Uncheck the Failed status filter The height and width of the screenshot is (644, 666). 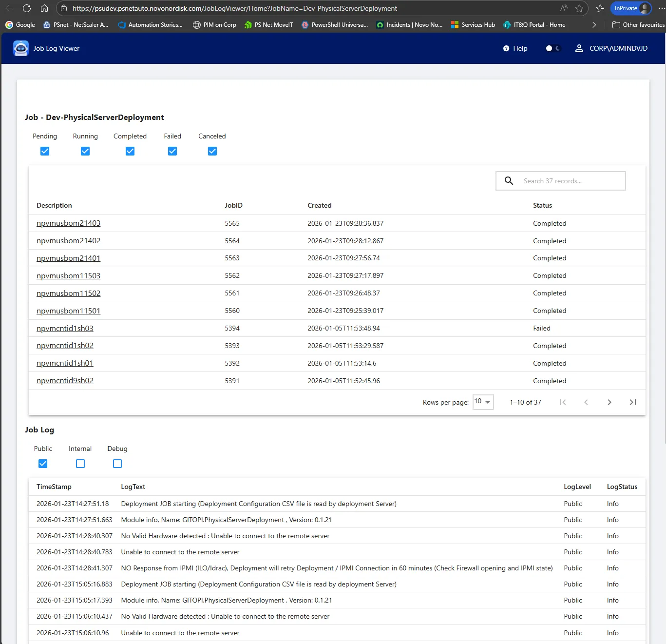172,151
